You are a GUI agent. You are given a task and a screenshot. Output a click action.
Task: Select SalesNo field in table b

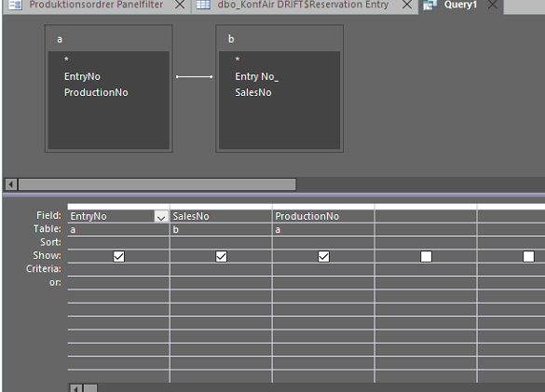coord(253,92)
